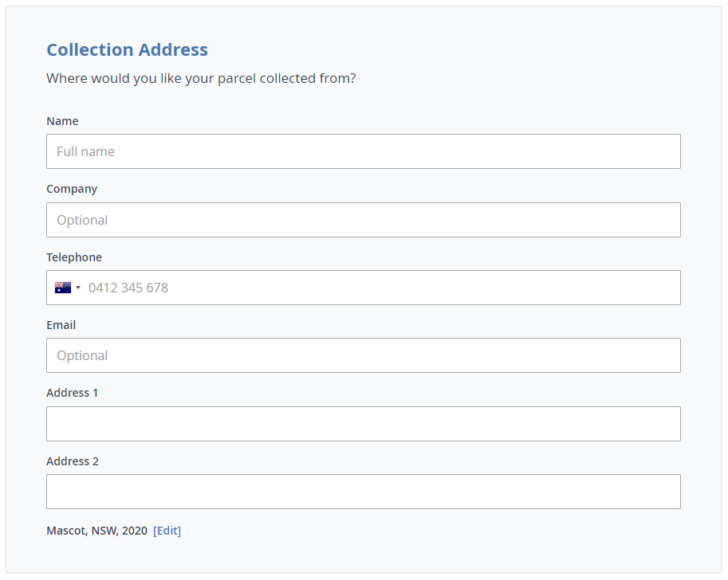Click the "Address 1" label
The width and height of the screenshot is (728, 580).
click(x=73, y=393)
